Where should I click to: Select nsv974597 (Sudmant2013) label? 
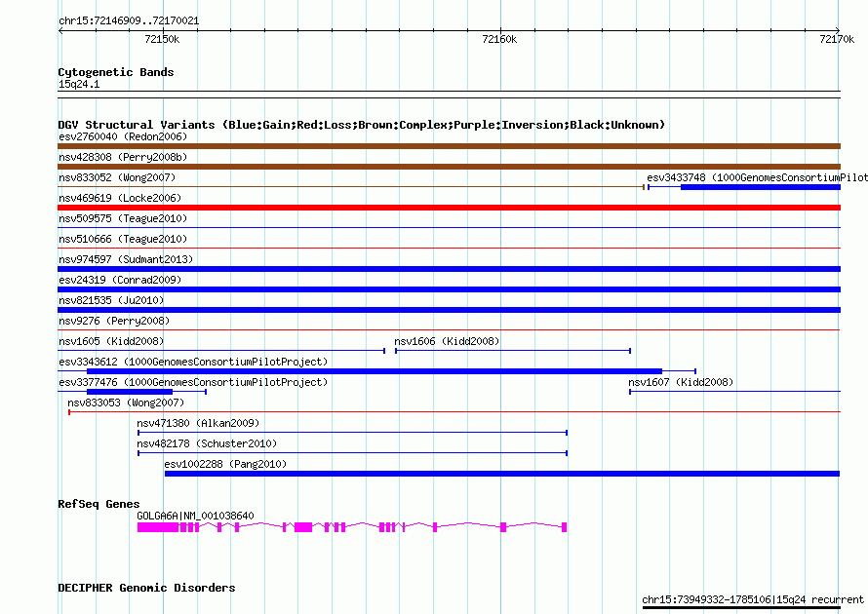pos(126,259)
